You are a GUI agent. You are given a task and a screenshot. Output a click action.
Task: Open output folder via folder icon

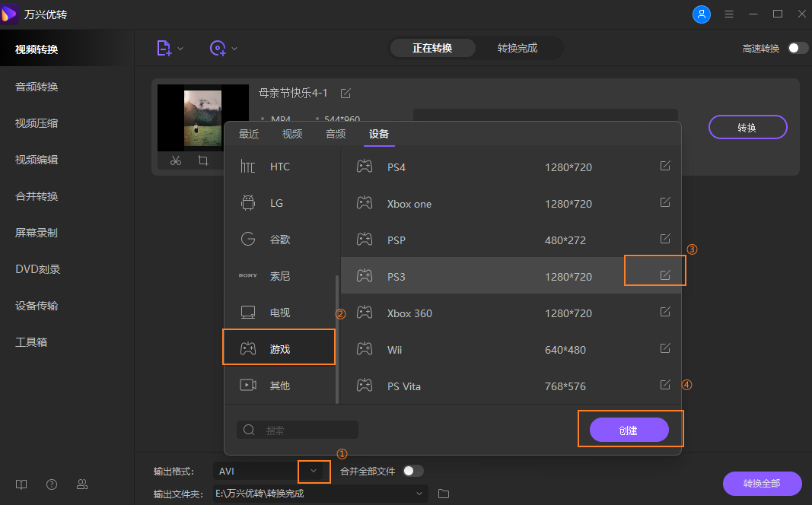coord(444,494)
